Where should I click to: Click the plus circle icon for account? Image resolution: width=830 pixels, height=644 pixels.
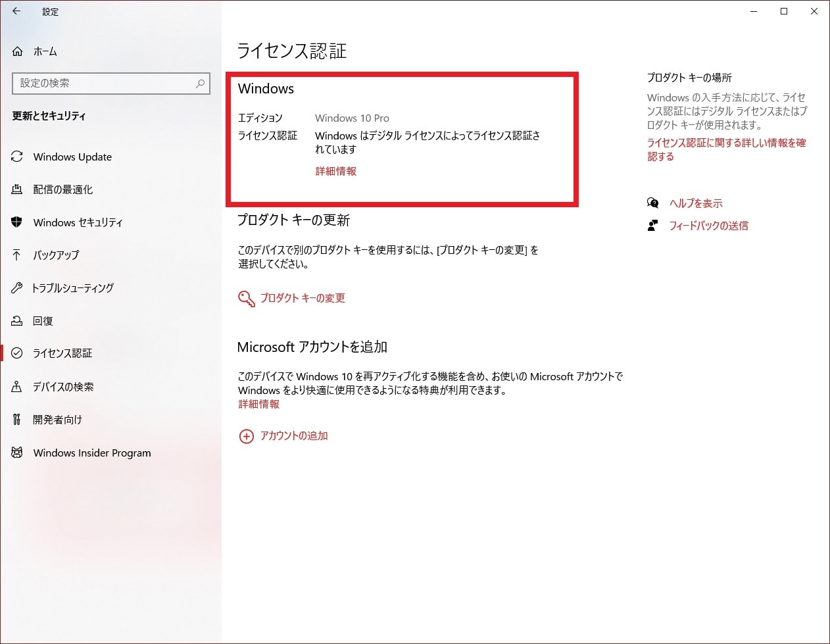246,436
